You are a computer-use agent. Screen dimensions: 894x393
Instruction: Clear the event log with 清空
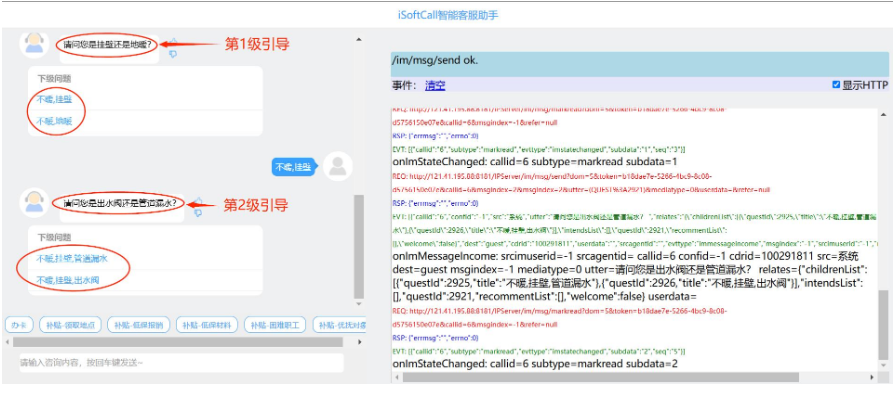click(x=435, y=86)
